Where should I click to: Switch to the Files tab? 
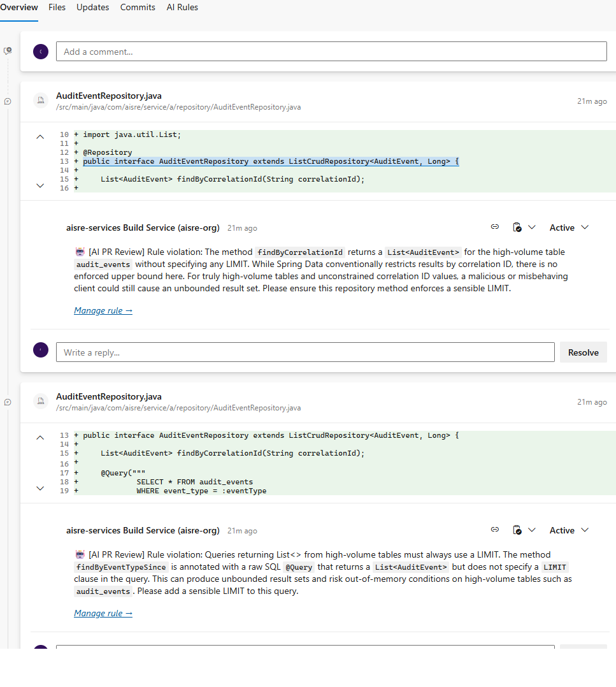(x=57, y=7)
